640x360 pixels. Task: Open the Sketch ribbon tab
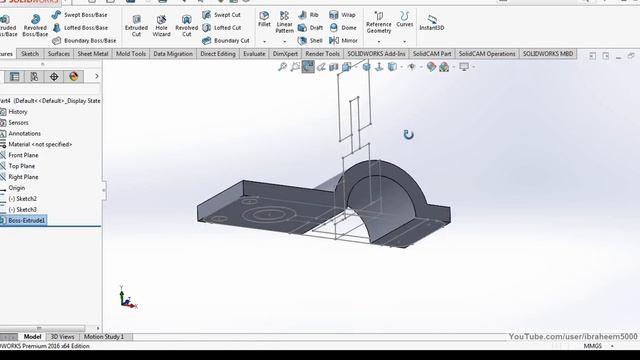tap(30, 54)
